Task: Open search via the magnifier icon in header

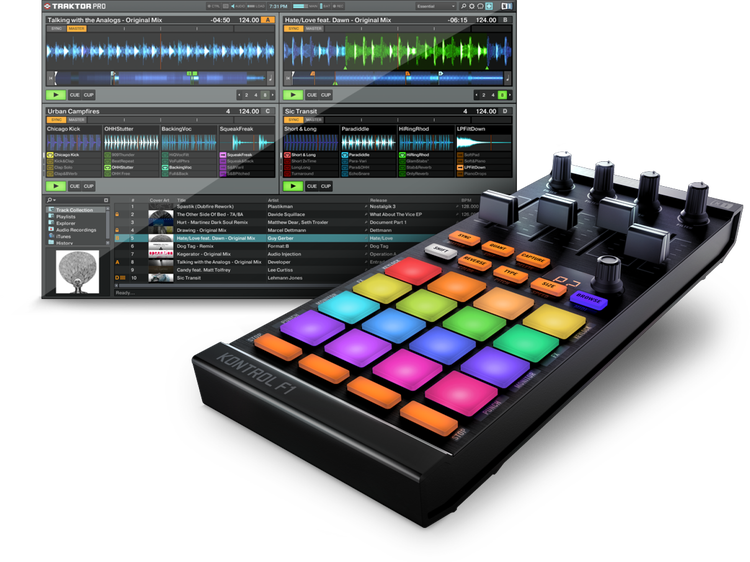Action: [463, 6]
